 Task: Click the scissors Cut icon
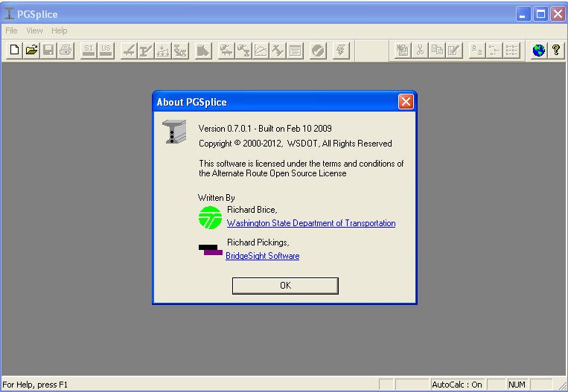tap(420, 50)
